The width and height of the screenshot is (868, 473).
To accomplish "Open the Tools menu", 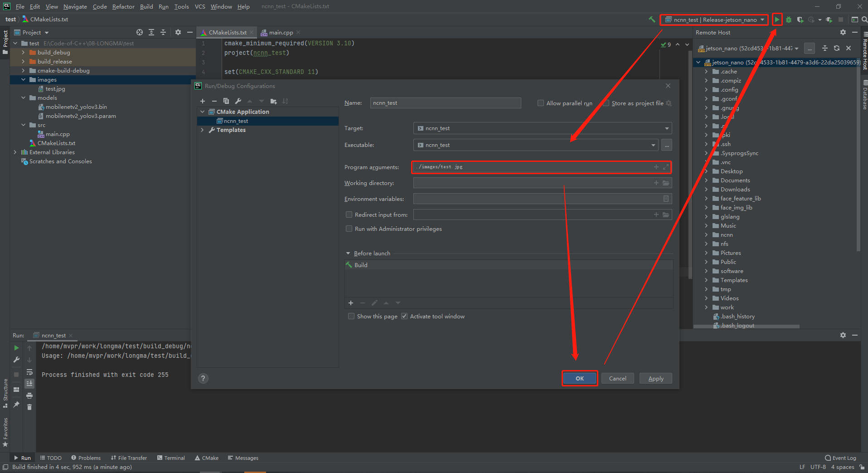I will (x=181, y=6).
